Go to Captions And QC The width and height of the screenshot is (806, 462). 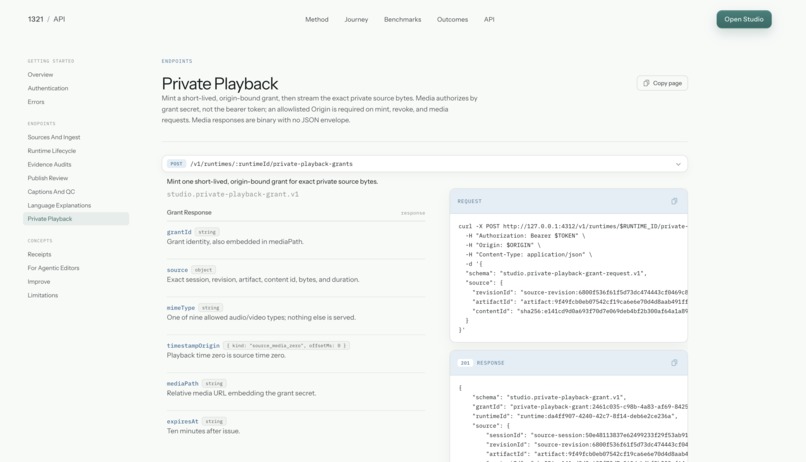click(x=51, y=192)
